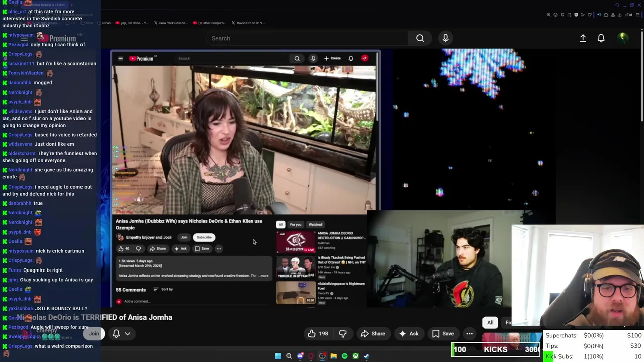The image size is (644, 362).
Task: Click the inner YouTube Premium logo
Action: (x=141, y=59)
